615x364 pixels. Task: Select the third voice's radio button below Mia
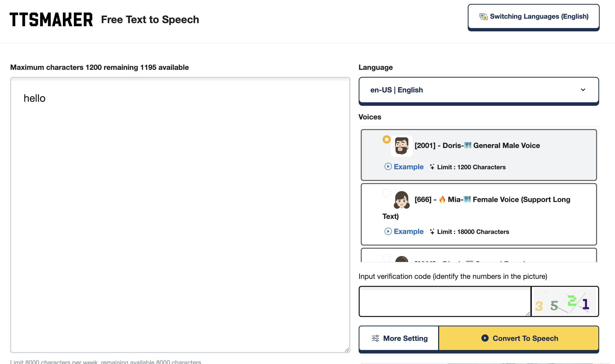(387, 258)
